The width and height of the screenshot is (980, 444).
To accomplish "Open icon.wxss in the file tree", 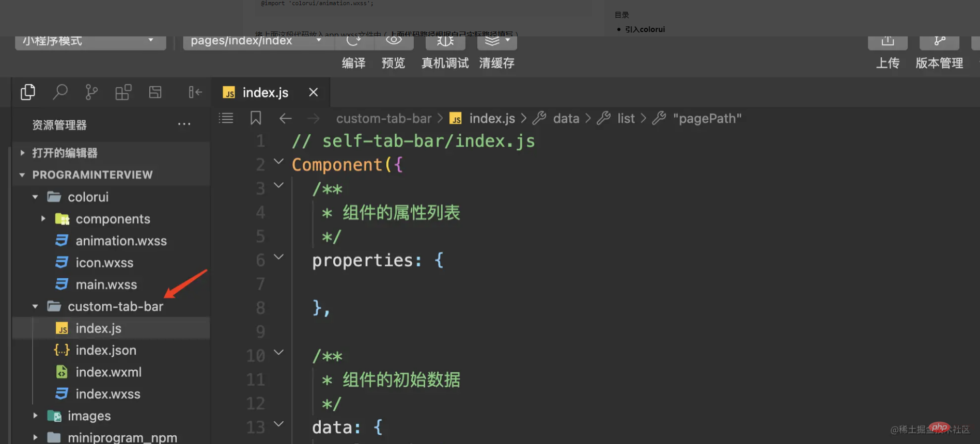I will click(104, 263).
